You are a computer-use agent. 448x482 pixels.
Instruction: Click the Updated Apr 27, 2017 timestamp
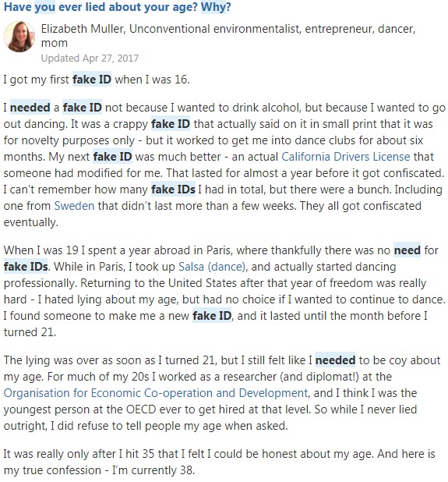click(90, 58)
